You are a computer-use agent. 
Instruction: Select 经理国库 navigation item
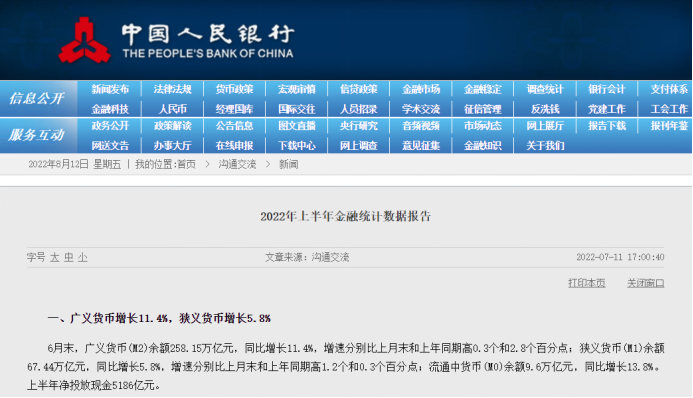click(x=234, y=109)
